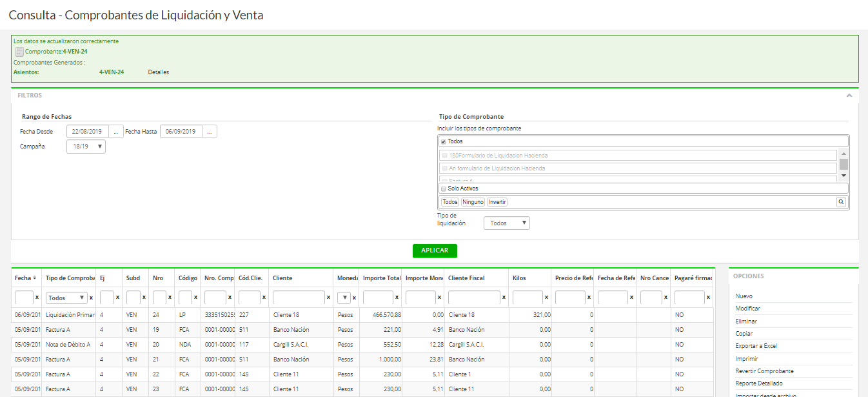Select Reporte Detallado option
This screenshot has width=868, height=397.
[759, 383]
